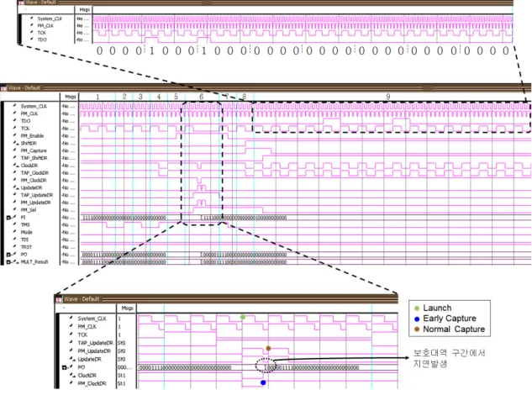Select PM_CLK signal in top wave window
Screen dimensions: 532x395
45,26
